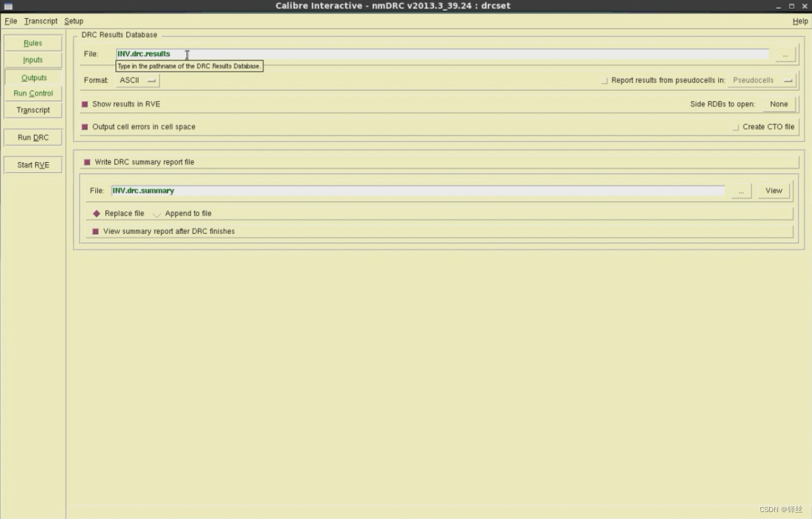Toggle Show results in RVE

(85, 104)
